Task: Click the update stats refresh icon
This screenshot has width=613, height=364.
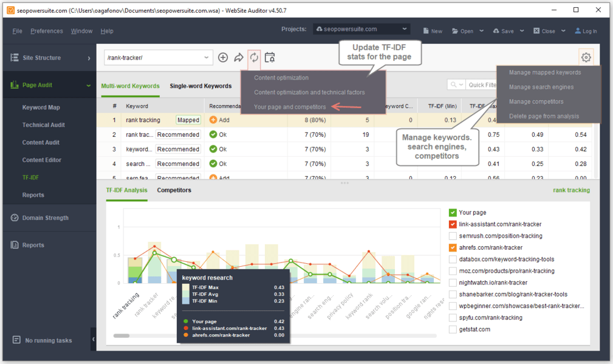Action: pyautogui.click(x=254, y=57)
